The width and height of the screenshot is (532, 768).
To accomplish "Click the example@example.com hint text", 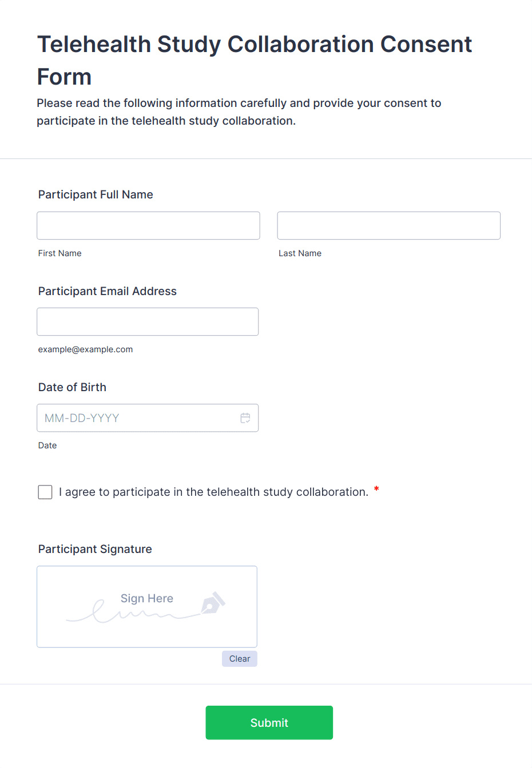I will coord(85,349).
